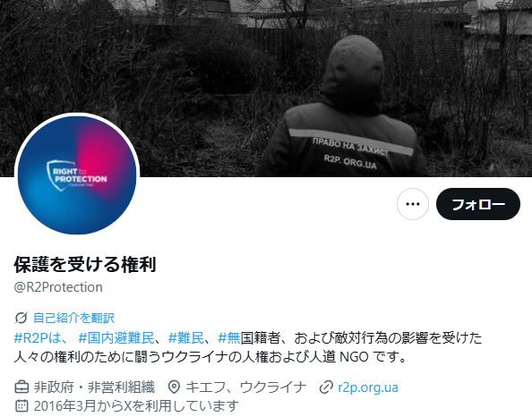Open the #R2Pは hashtag
532x417 pixels.
(42, 338)
